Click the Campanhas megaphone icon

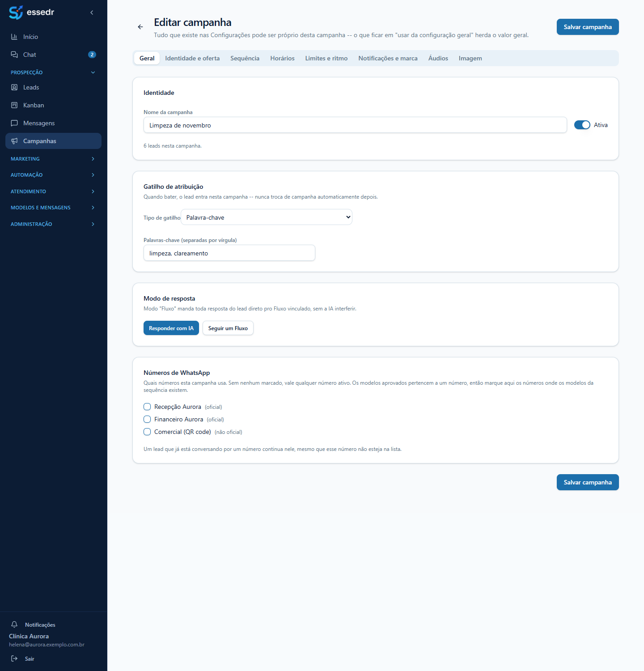(x=14, y=141)
